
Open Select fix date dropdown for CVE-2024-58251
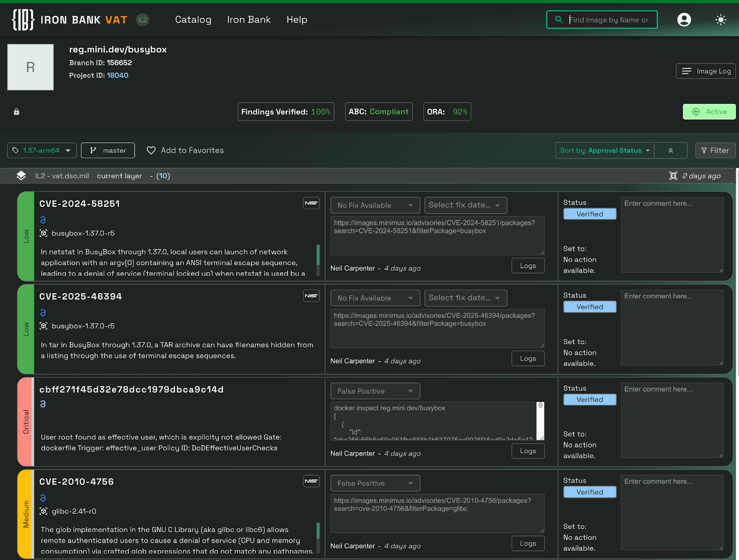[466, 205]
